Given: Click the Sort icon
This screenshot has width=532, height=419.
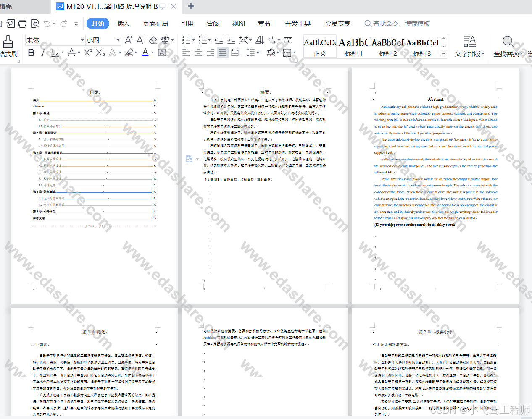Looking at the screenshot, I should point(260,40).
